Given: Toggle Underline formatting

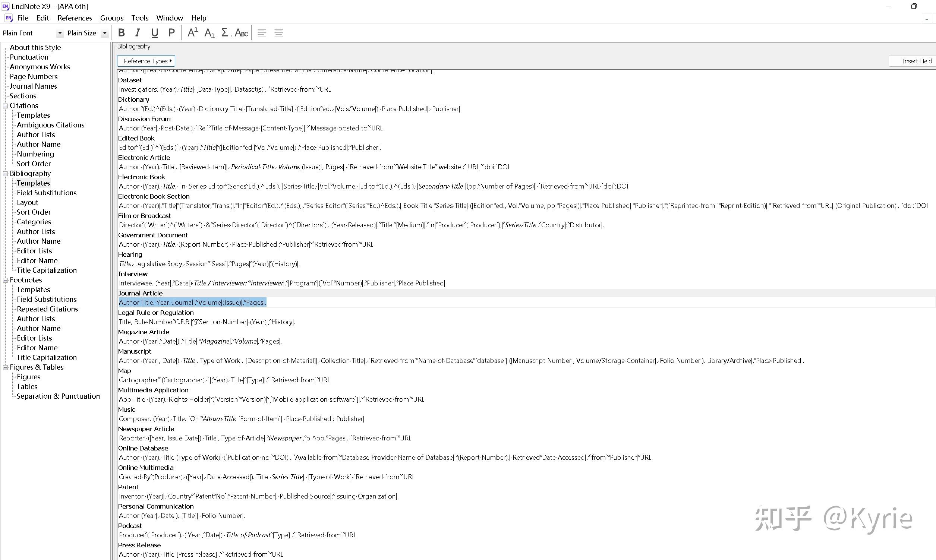Looking at the screenshot, I should point(154,33).
